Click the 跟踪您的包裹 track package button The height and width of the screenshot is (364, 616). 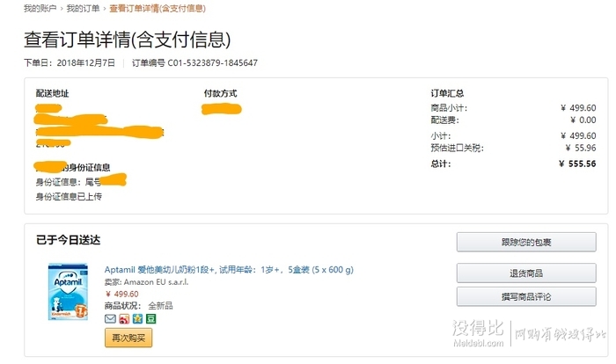pyautogui.click(x=526, y=242)
